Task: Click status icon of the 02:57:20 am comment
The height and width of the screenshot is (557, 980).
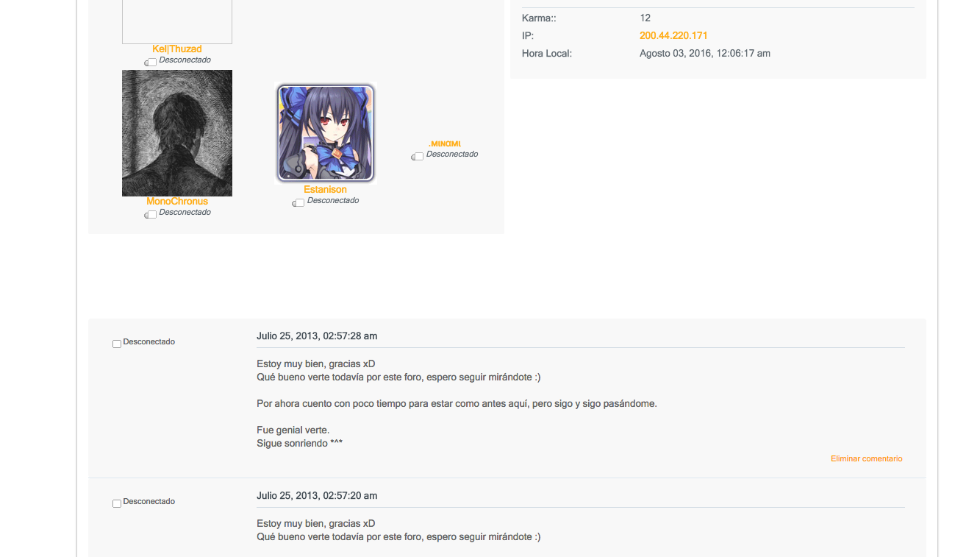Action: [x=117, y=503]
